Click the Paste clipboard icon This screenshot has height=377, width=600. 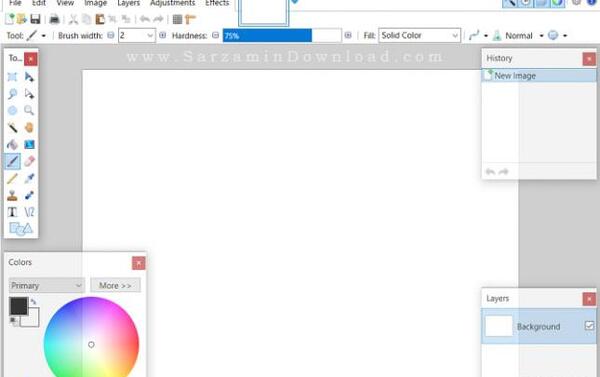coord(100,19)
